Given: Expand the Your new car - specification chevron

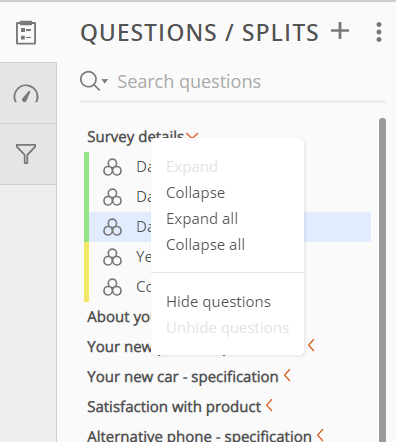Looking at the screenshot, I should tap(287, 376).
